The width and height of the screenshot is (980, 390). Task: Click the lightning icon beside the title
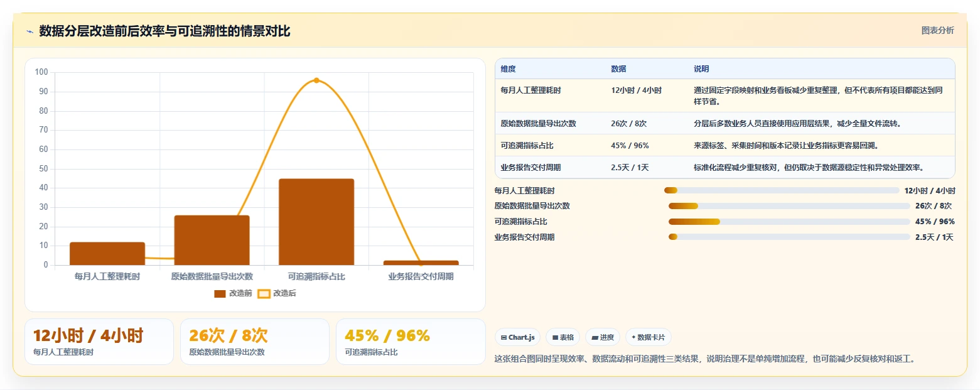click(x=30, y=31)
